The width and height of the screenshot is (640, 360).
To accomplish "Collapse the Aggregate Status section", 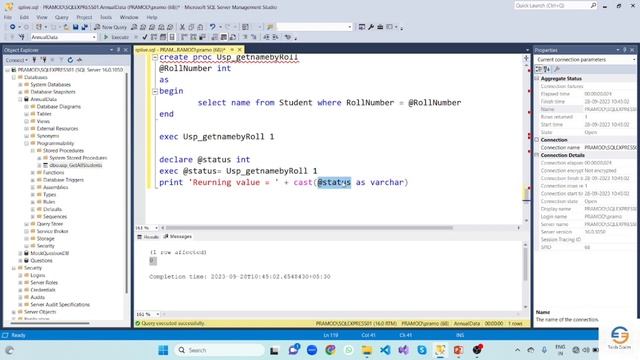I will (537, 78).
